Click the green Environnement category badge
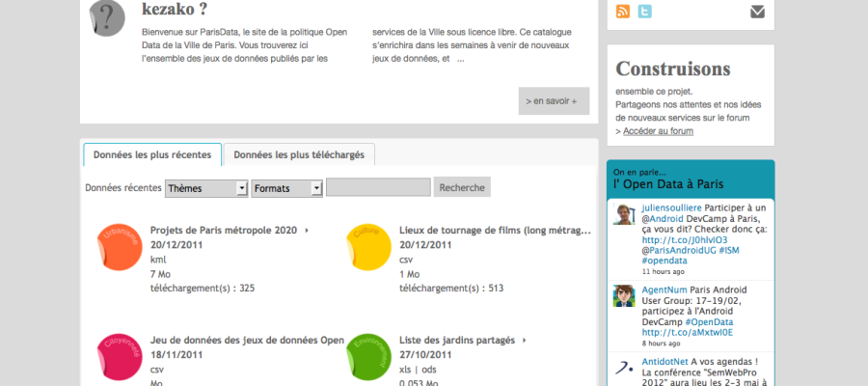 pos(369,355)
